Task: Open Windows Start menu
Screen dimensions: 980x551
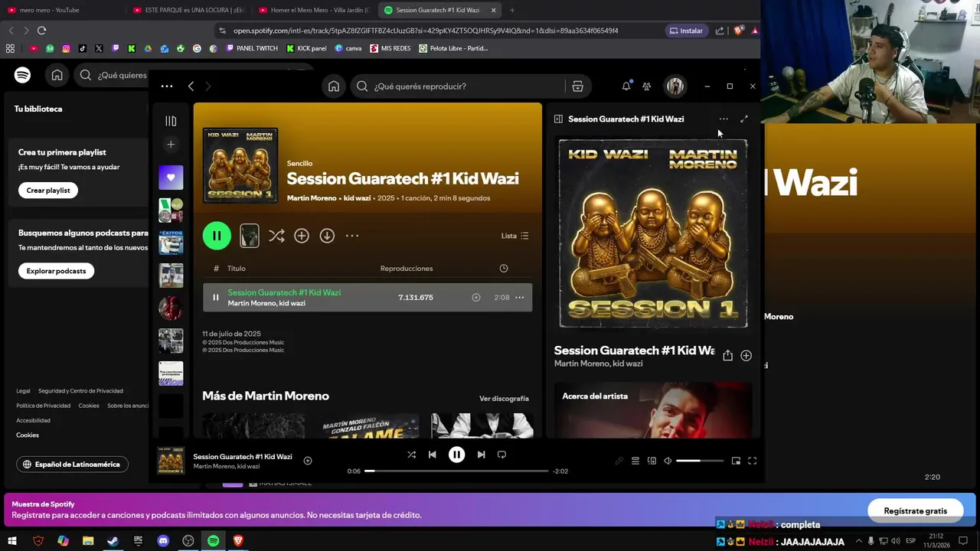Action: pos(12,541)
